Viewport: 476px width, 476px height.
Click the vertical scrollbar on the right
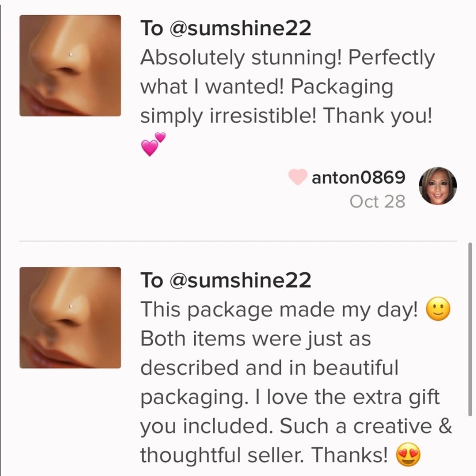pos(470,328)
